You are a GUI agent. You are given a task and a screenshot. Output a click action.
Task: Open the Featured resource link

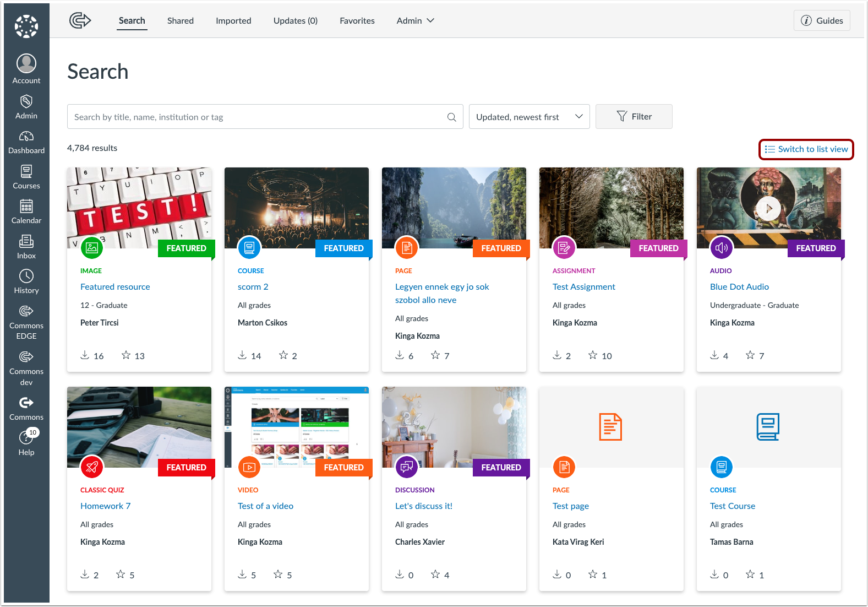coord(115,286)
